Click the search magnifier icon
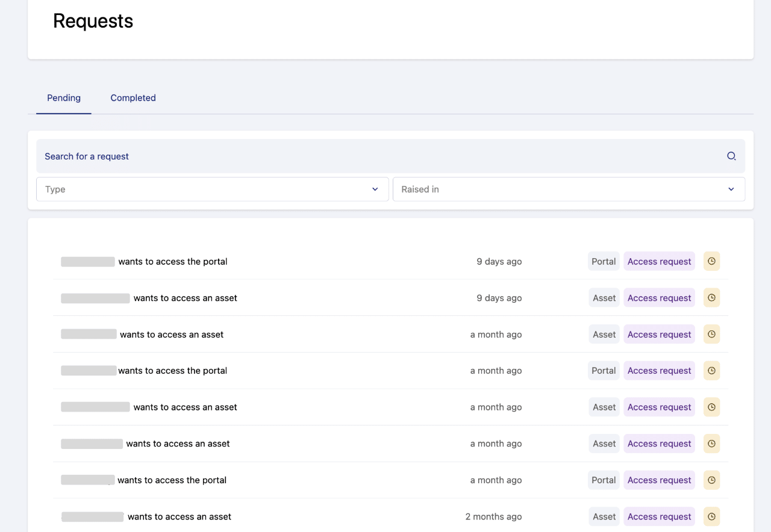771x532 pixels. 731,156
